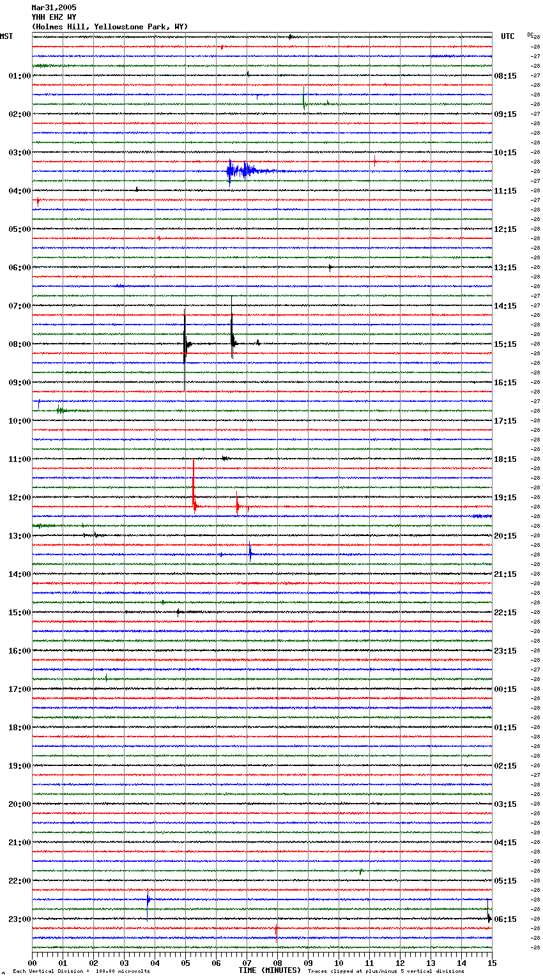Click the '09:15' UTC time label
543x980 pixels.
[x=505, y=114]
